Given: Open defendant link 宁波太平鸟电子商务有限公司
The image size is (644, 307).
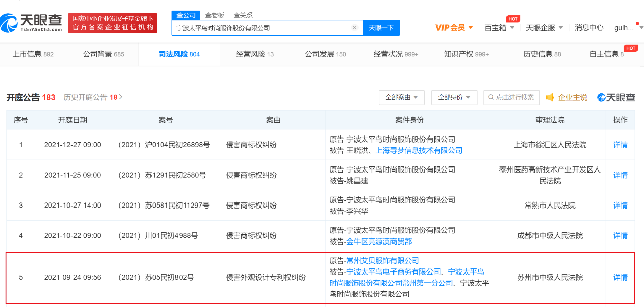Looking at the screenshot, I should 393,272.
